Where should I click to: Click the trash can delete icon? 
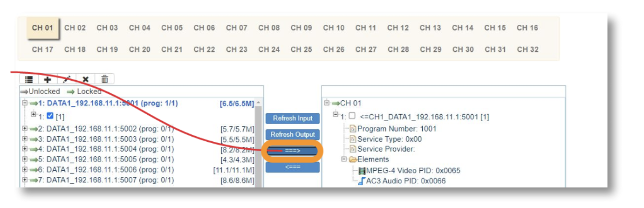tap(105, 80)
